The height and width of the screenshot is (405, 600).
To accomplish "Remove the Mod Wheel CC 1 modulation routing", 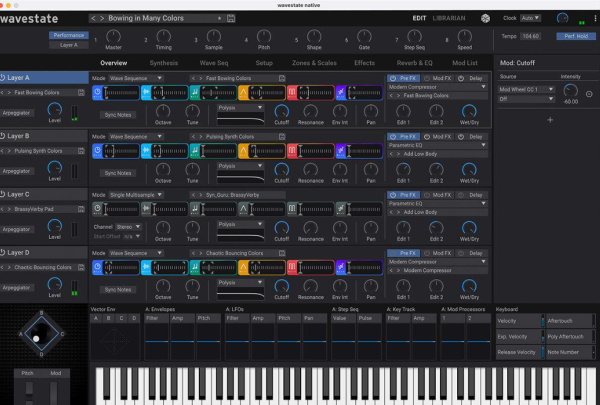I will click(x=588, y=94).
